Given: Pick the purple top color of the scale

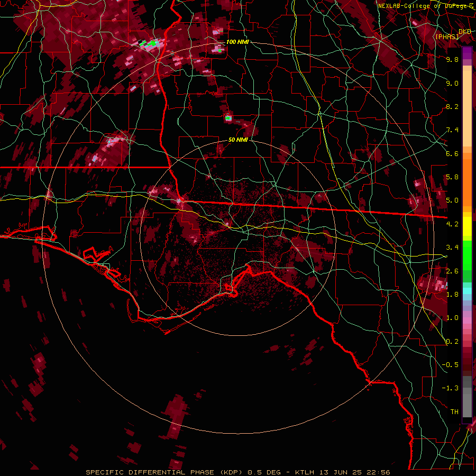Looking at the screenshot, I should (x=467, y=53).
